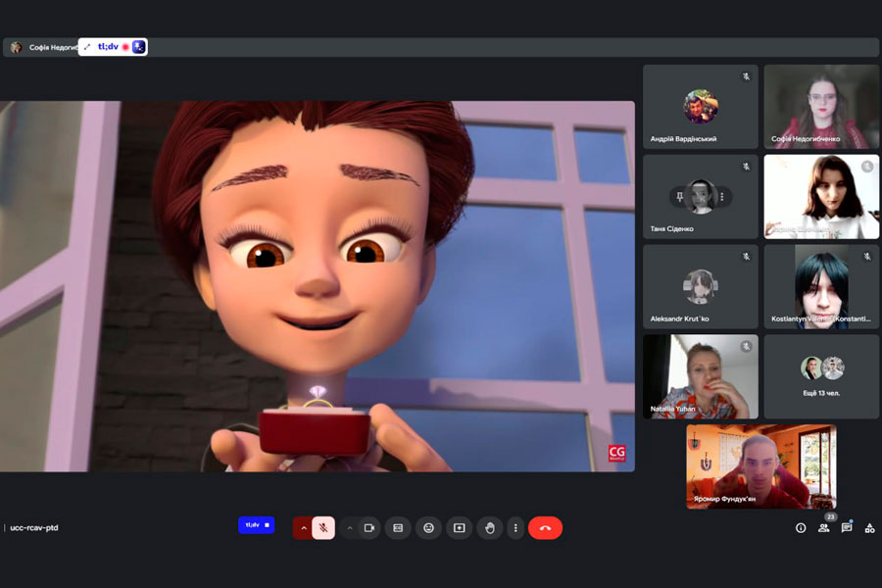Select Софія Недогибченко's video tile

821,107
